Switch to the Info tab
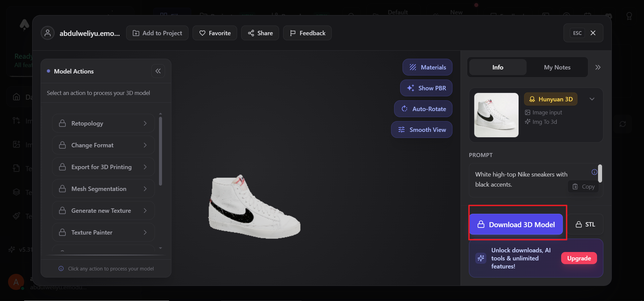This screenshot has width=644, height=301. (x=498, y=67)
